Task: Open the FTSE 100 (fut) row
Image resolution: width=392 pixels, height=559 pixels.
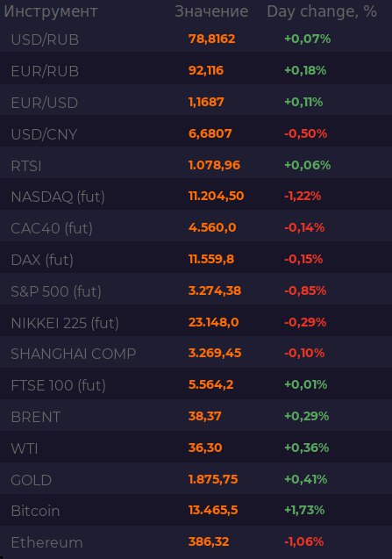Action: [196, 384]
